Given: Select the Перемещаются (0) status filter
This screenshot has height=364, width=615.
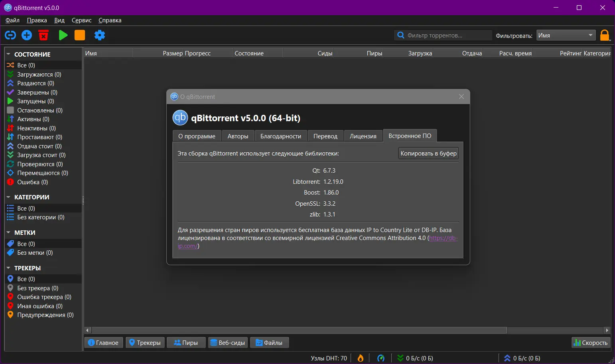Looking at the screenshot, I should [43, 173].
